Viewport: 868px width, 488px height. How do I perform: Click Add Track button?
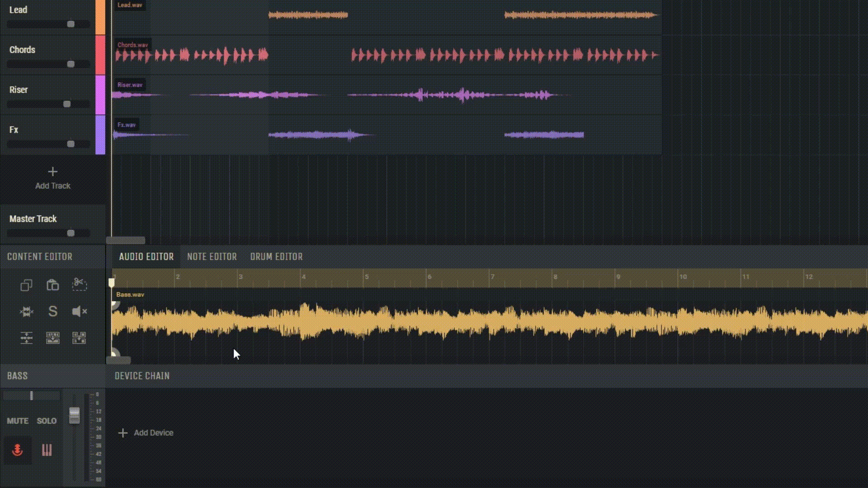point(53,178)
